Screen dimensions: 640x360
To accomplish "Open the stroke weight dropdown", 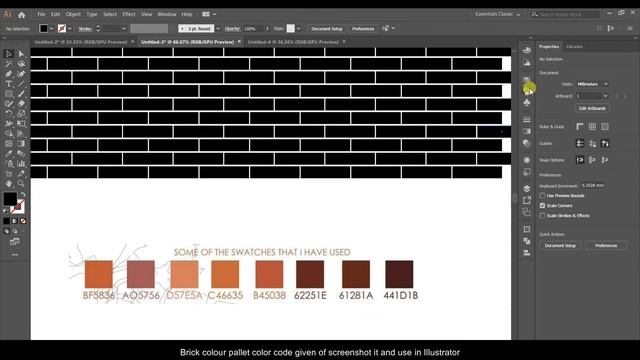I will pyautogui.click(x=124, y=29).
